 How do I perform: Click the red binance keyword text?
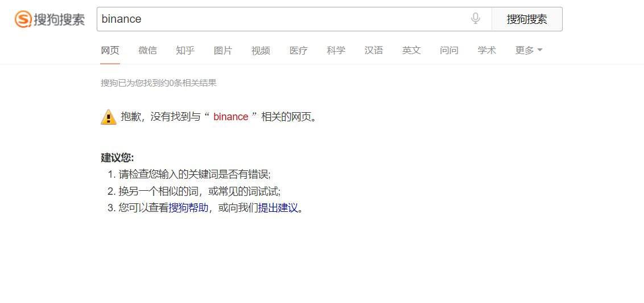tap(231, 117)
